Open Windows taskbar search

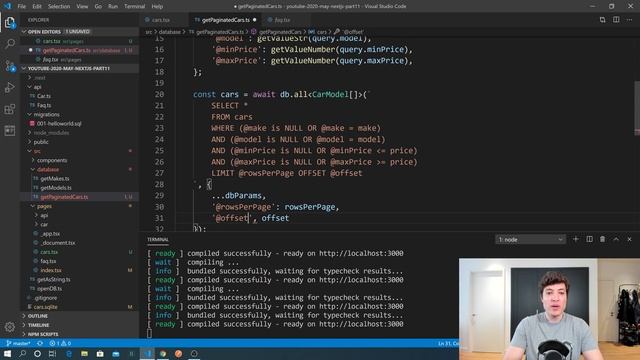pyautogui.click(x=23, y=353)
